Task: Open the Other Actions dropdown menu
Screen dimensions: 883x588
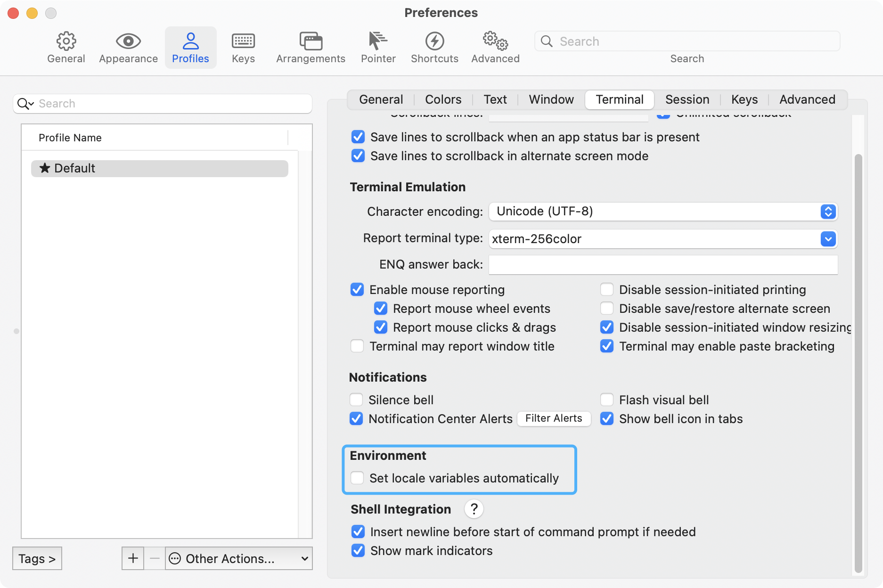Action: (239, 558)
